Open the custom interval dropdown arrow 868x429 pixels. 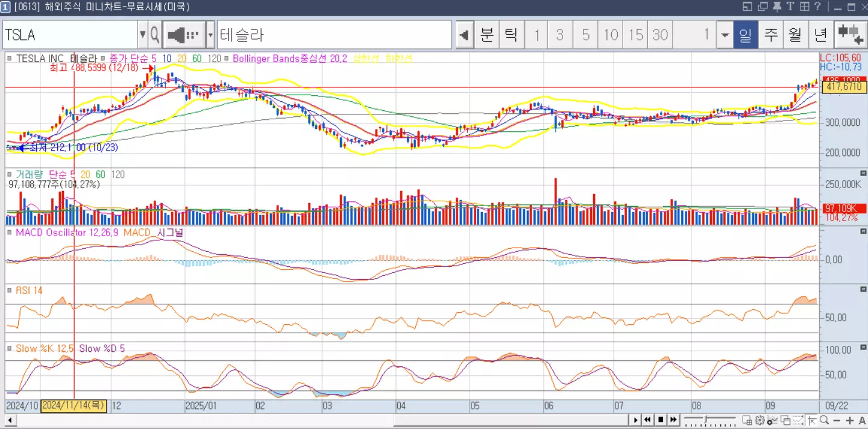[x=725, y=35]
